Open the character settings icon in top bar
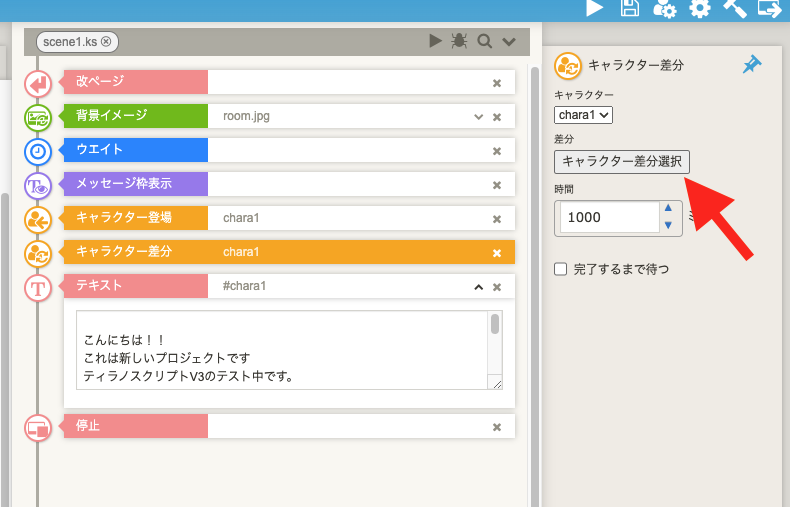790x507 pixels. pos(664,9)
